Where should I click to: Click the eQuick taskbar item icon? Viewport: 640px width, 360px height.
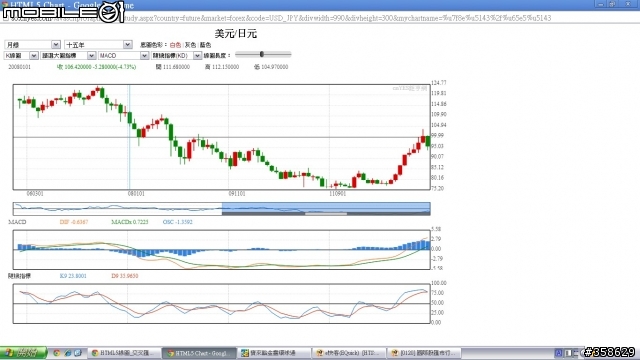(x=320, y=353)
